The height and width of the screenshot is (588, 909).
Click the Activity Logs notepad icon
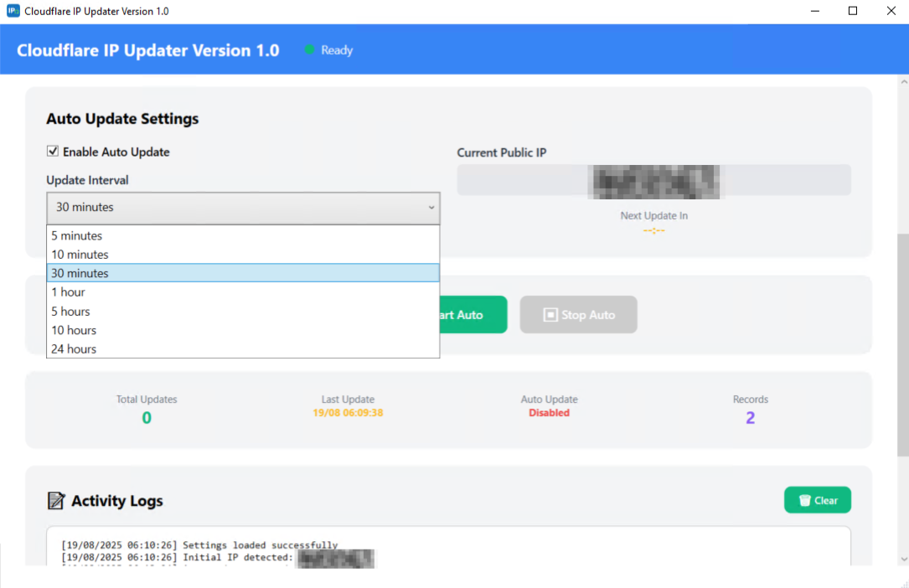click(55, 501)
